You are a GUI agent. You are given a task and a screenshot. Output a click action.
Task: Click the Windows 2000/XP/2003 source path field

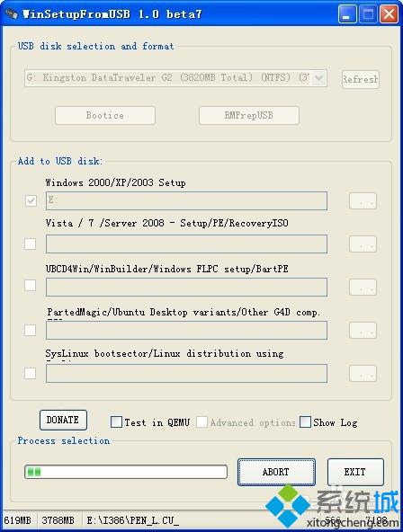186,200
